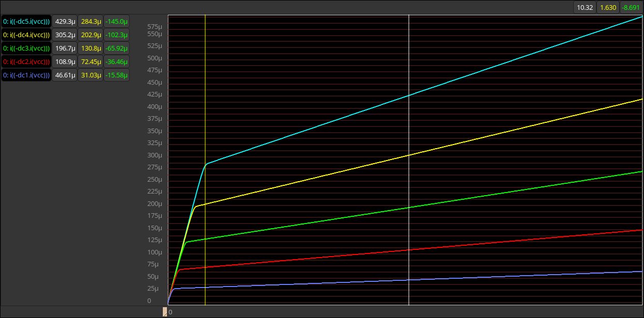
Task: Select the yellow dc4 trace label
Action: tap(26, 35)
